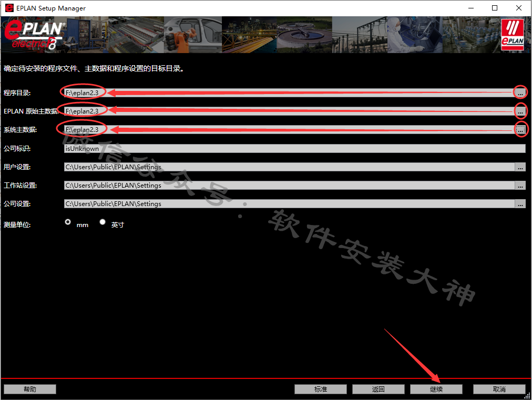Click browse button for 用户设置 path
Screen dimensions: 532x400
click(520, 167)
